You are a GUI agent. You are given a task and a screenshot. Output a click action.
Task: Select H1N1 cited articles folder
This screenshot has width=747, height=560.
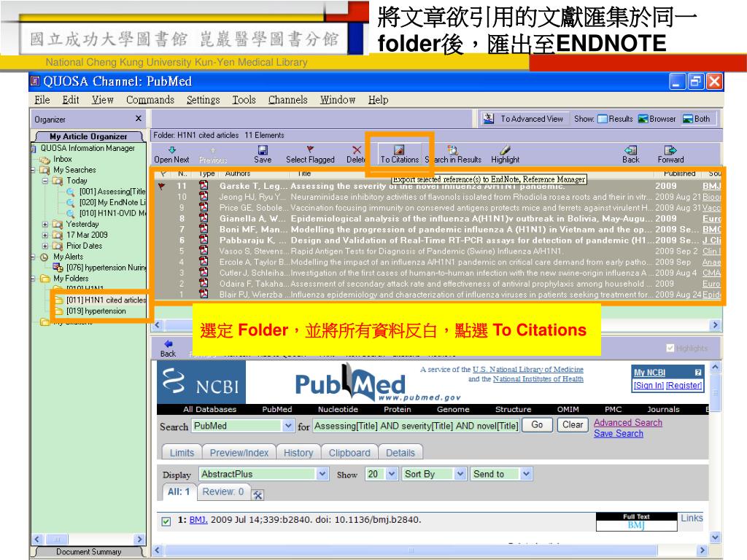tap(106, 300)
